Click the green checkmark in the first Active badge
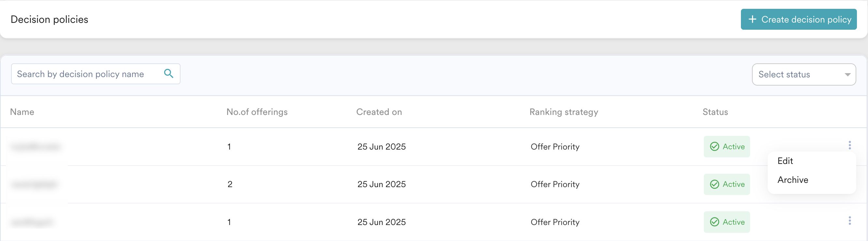 click(x=714, y=147)
